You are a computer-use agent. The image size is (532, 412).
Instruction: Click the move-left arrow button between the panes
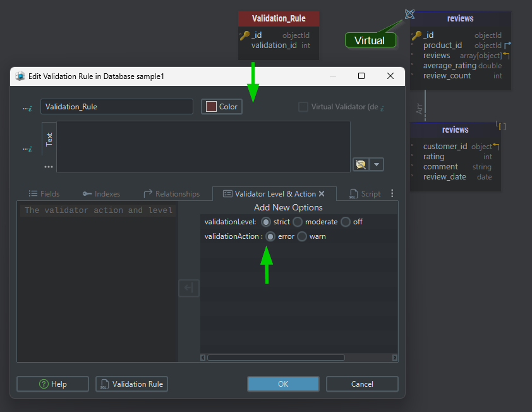click(189, 288)
